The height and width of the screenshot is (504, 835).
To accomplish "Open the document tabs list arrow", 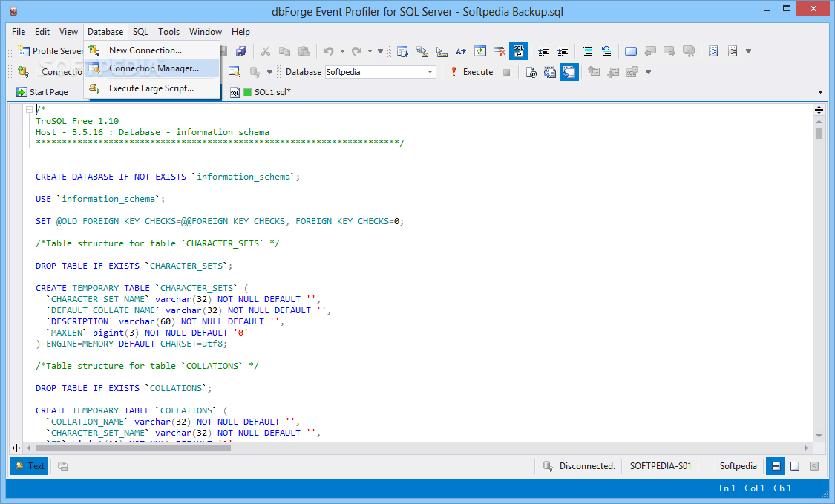I will tap(820, 92).
